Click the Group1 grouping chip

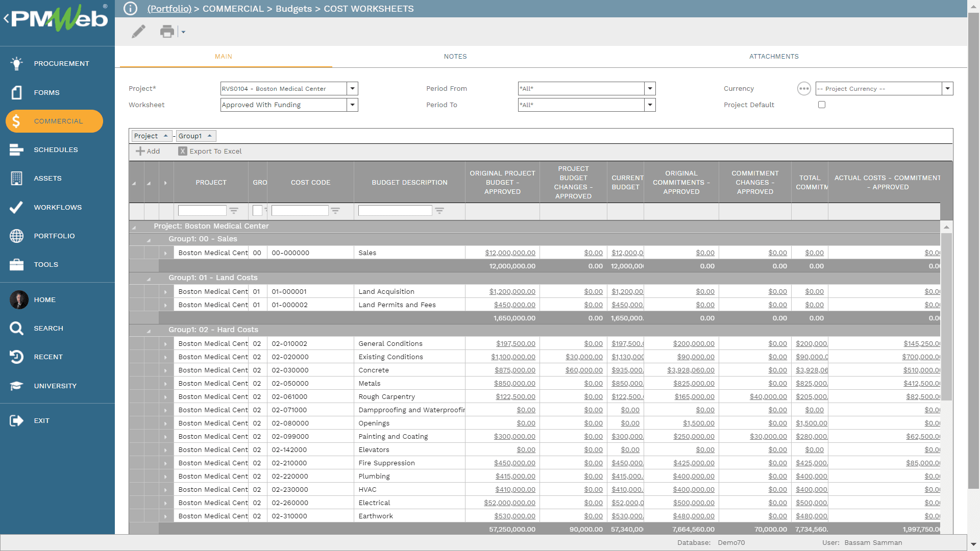click(196, 136)
